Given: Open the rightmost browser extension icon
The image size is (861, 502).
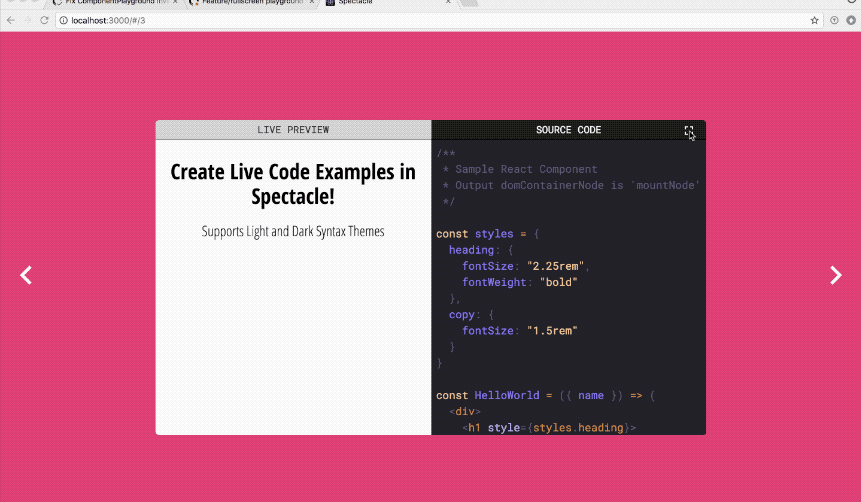Looking at the screenshot, I should coord(851,20).
